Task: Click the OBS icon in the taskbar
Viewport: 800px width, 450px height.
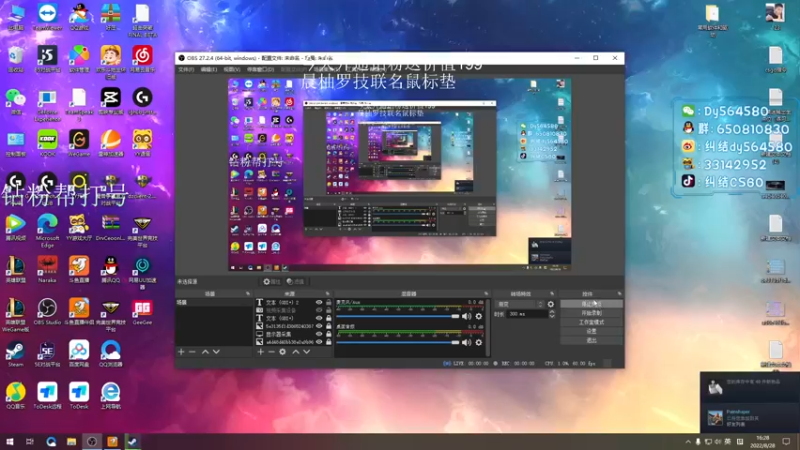Action: point(92,441)
